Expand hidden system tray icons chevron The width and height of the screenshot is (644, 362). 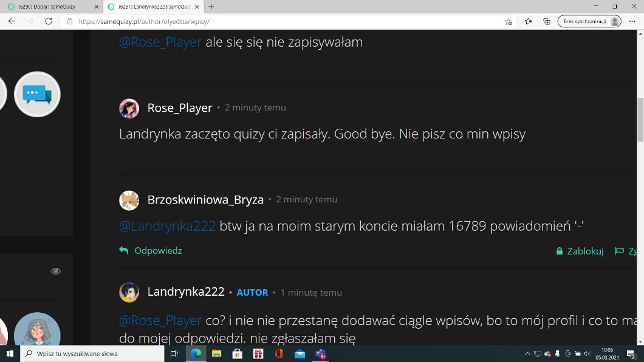point(527,353)
